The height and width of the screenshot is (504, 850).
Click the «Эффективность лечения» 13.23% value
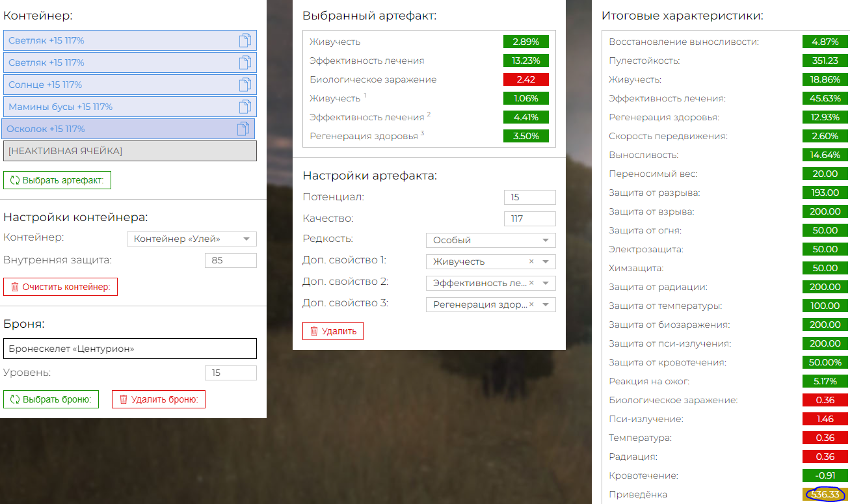[x=526, y=60]
